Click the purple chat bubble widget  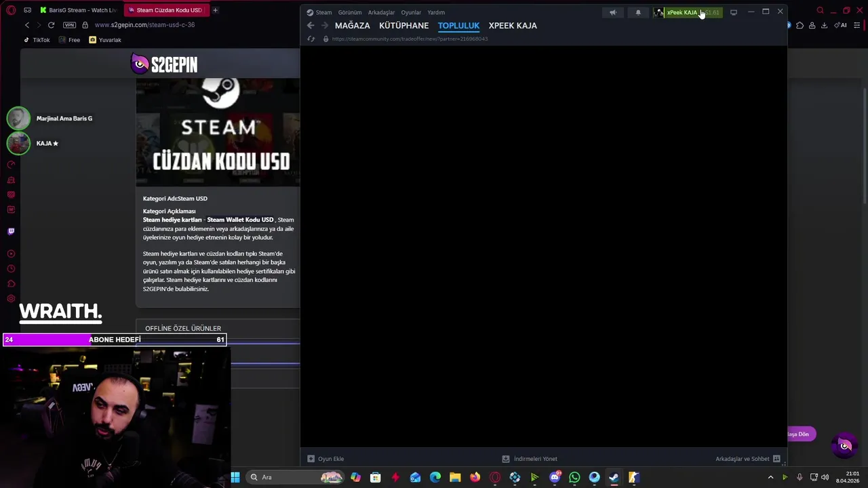click(x=845, y=445)
